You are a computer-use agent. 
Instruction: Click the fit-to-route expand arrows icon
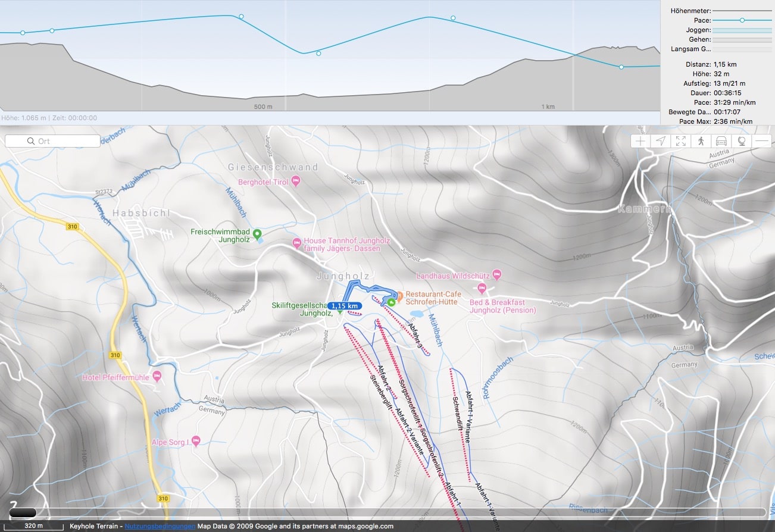(x=681, y=141)
